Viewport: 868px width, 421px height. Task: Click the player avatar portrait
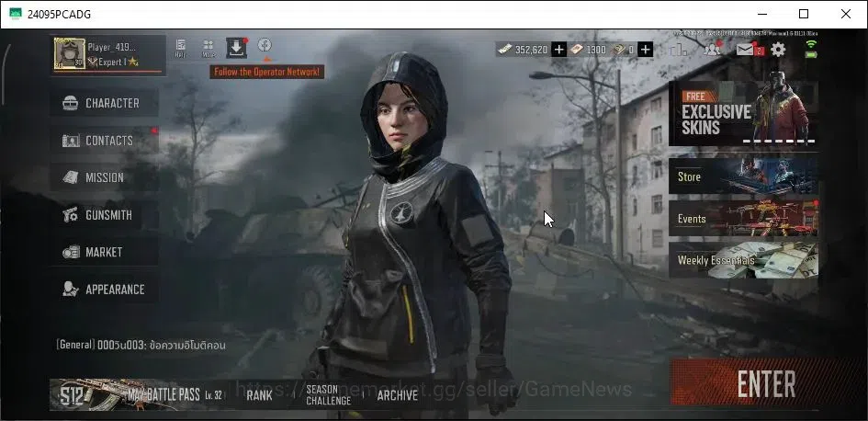coord(70,53)
